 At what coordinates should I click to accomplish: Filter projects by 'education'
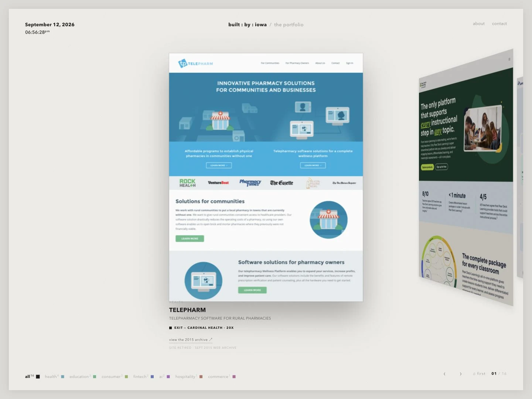pos(83,376)
